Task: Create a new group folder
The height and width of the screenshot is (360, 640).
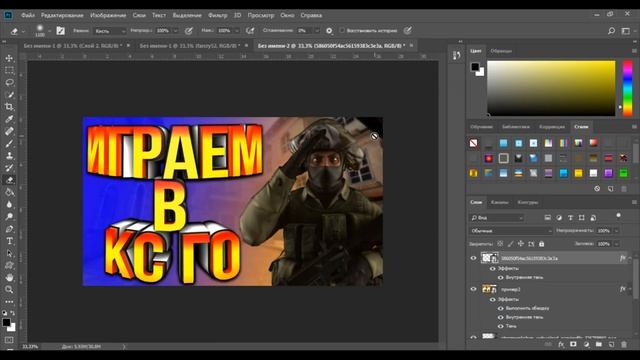Action: 598,345
